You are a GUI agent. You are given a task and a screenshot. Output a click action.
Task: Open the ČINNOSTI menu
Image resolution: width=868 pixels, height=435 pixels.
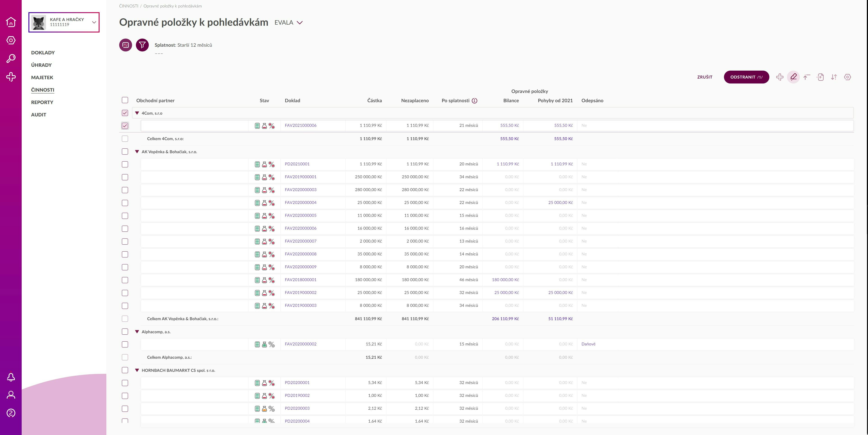(42, 90)
